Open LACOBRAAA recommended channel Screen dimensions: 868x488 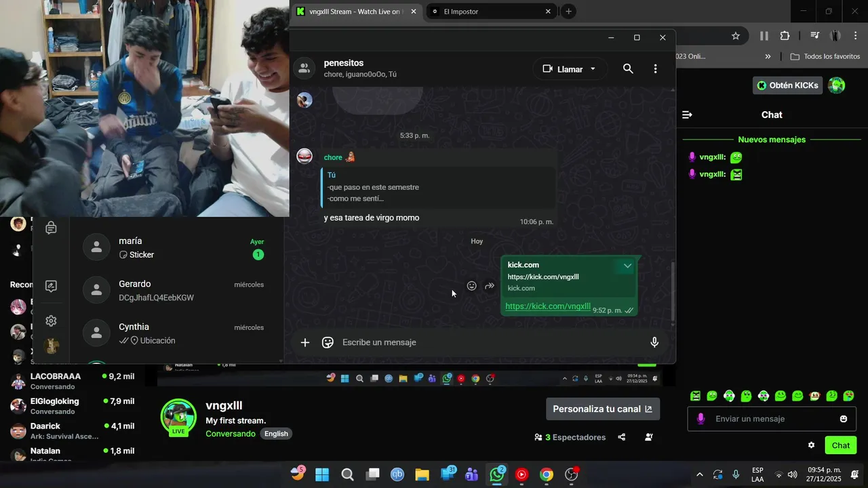pos(72,381)
